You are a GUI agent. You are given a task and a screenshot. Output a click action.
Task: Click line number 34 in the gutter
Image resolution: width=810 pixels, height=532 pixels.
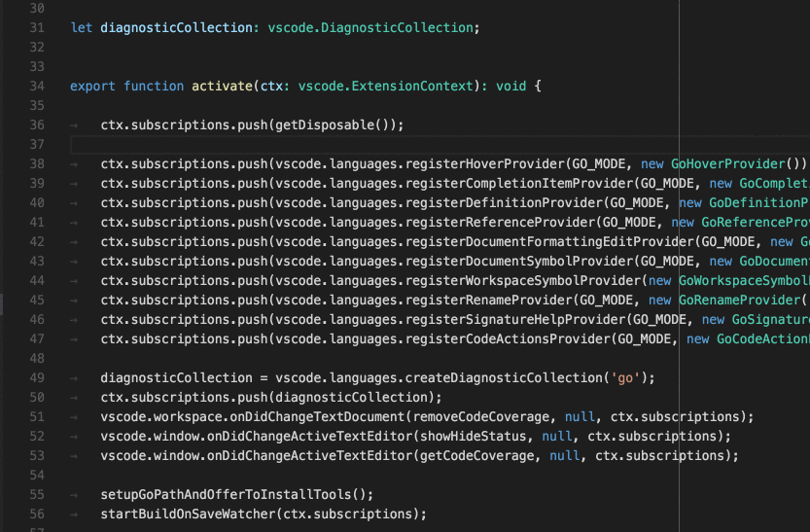38,87
